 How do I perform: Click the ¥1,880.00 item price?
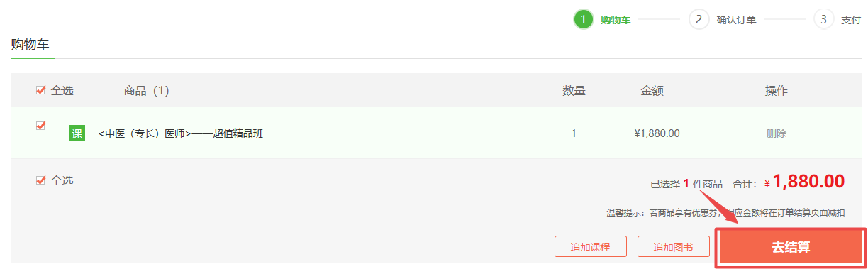click(x=657, y=133)
